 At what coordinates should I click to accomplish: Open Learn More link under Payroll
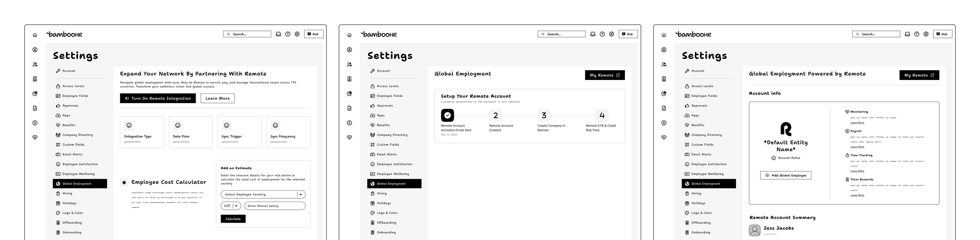[x=857, y=147]
